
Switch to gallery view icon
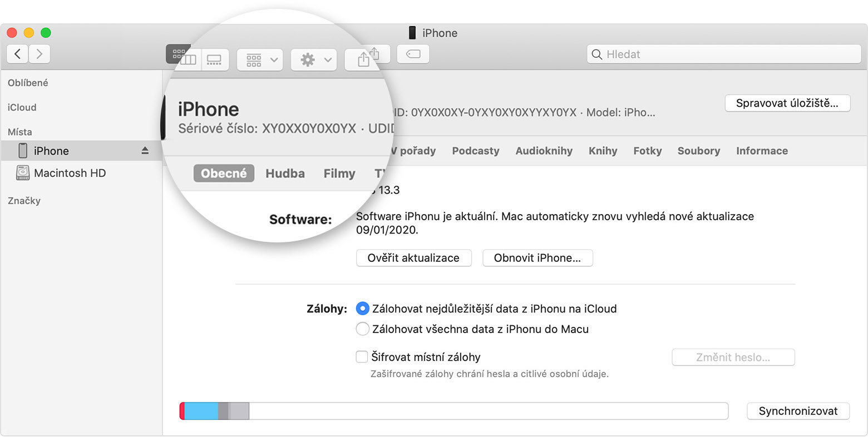click(214, 59)
